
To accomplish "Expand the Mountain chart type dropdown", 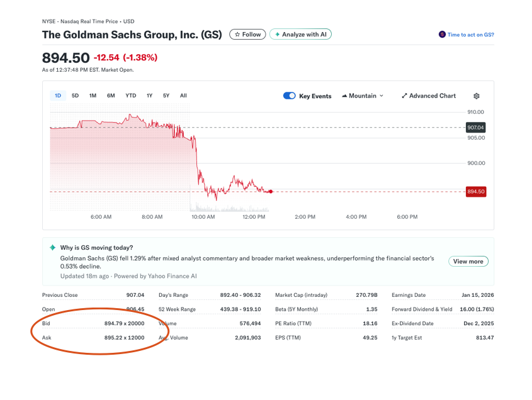I will 362,96.
